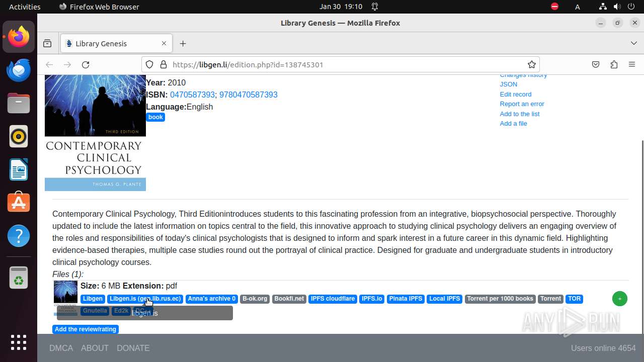Viewport: 644px width, 362px height.
Task: Click the TOR mirror button
Action: [574, 299]
